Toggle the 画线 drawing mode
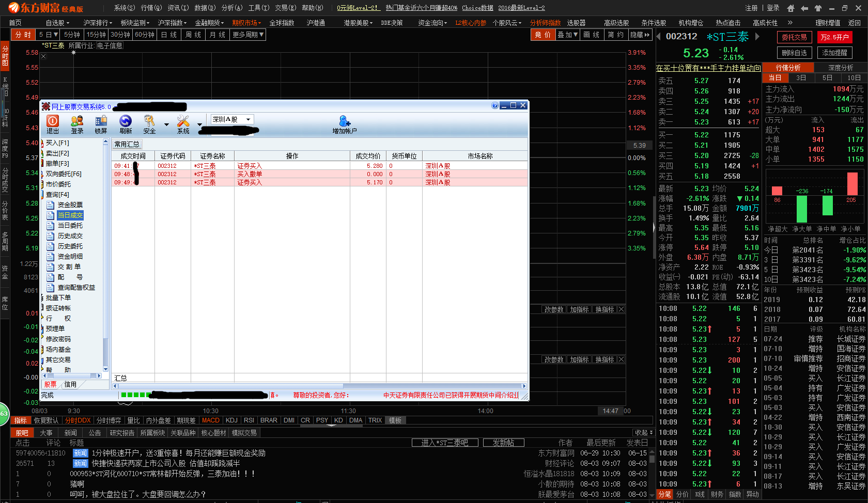The height and width of the screenshot is (503, 868). click(x=592, y=35)
